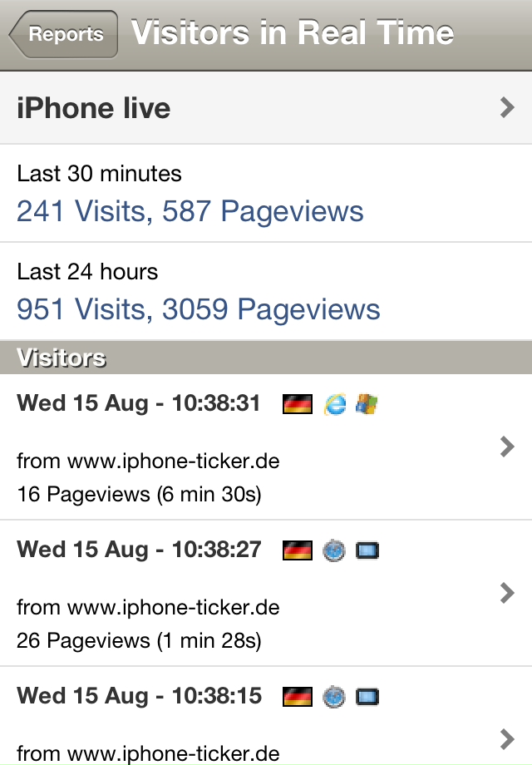
Task: Click the Windows icon on the 10:38:31 visit
Action: pyautogui.click(x=367, y=405)
